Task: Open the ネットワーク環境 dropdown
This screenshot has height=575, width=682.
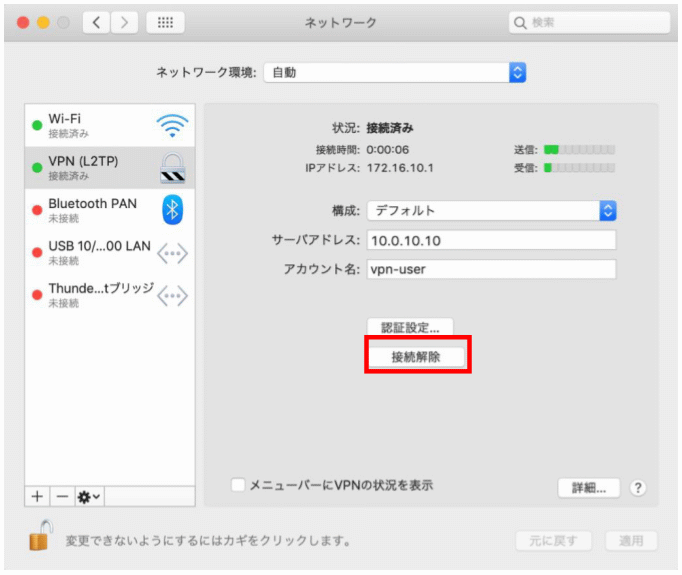Action: point(394,72)
